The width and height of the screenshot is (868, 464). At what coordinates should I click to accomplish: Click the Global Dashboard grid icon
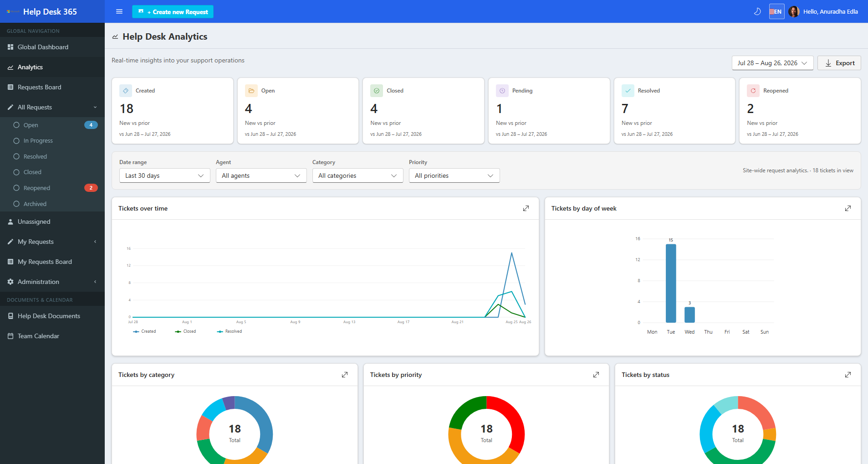coord(10,47)
